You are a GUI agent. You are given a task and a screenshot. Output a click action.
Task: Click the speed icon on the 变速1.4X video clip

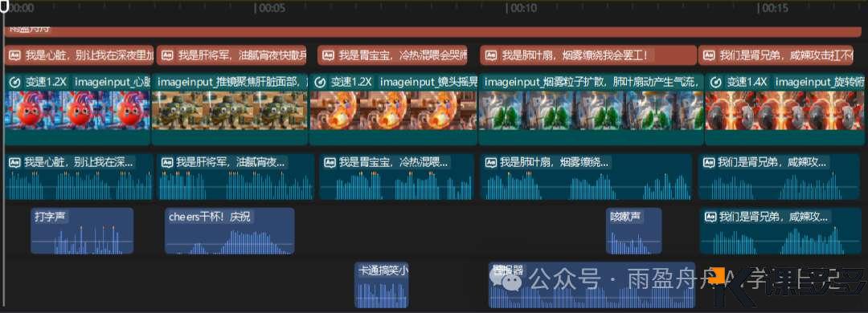coord(715,83)
